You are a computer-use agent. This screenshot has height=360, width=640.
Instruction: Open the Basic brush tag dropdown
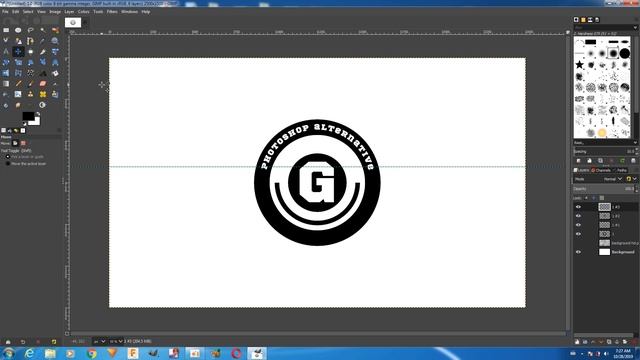click(x=605, y=143)
